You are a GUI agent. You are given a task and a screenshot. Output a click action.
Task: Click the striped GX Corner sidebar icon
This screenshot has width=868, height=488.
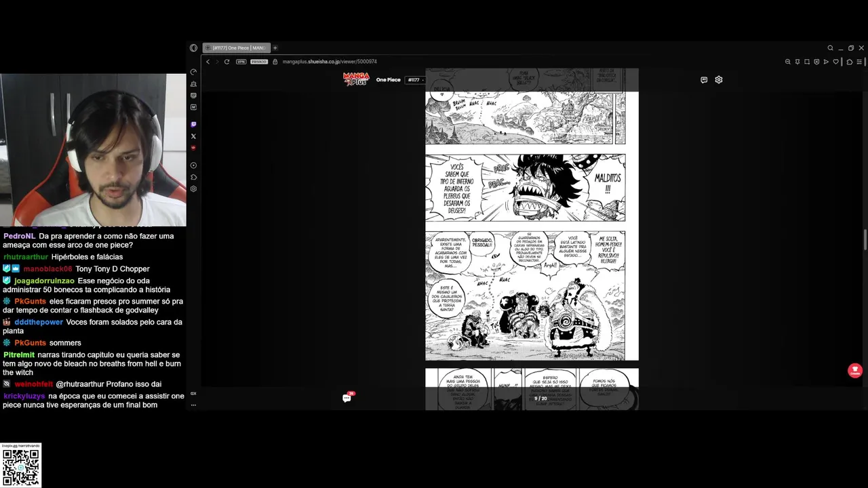point(193,96)
